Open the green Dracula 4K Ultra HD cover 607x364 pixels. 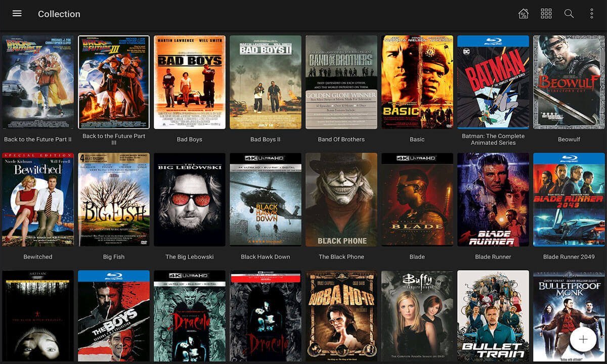[190, 315]
